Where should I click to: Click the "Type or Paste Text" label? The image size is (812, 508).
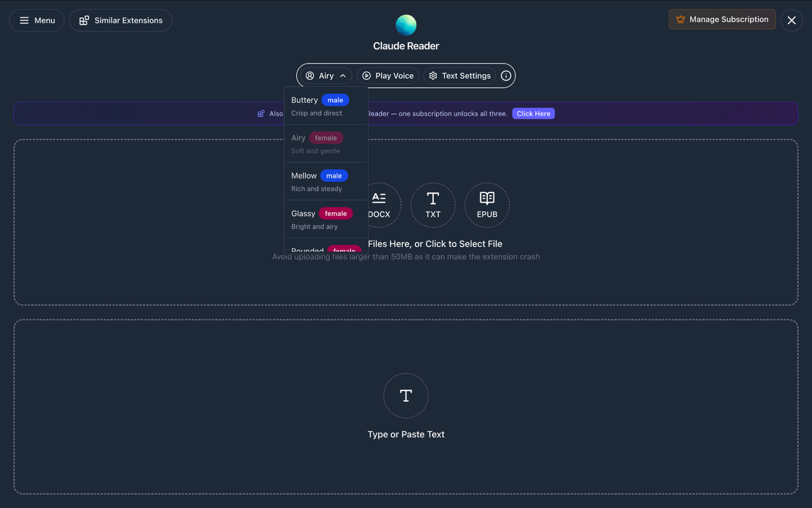(x=406, y=434)
